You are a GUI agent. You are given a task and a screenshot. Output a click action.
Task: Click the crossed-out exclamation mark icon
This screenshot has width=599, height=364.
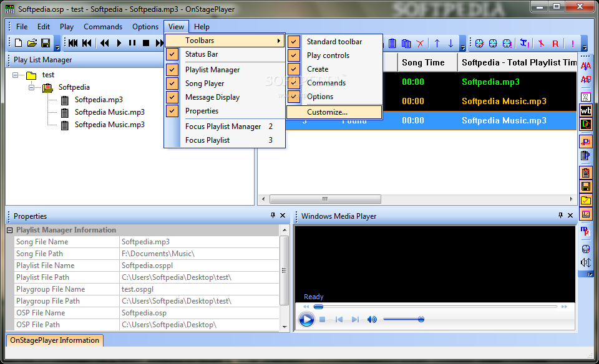541,44
